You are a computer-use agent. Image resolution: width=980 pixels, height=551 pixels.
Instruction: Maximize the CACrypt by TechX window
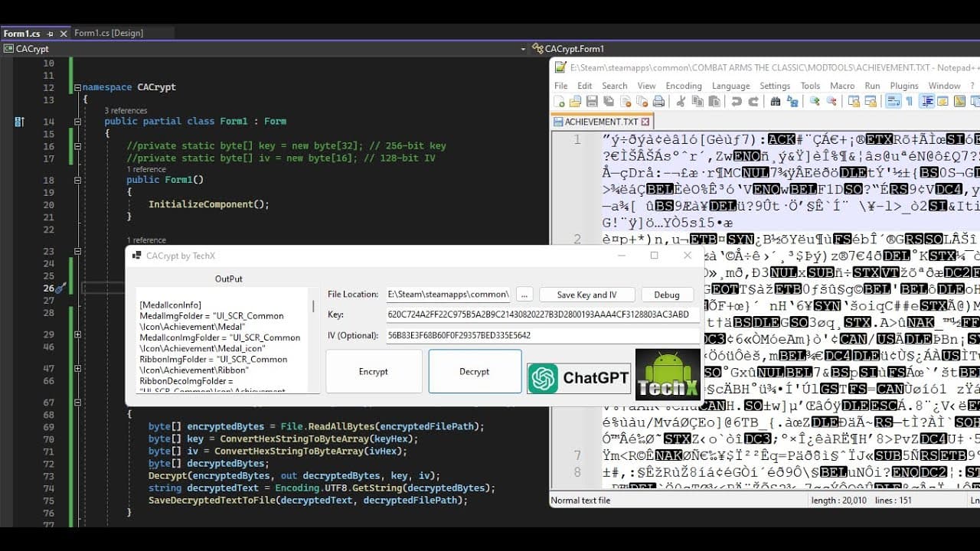click(x=654, y=256)
